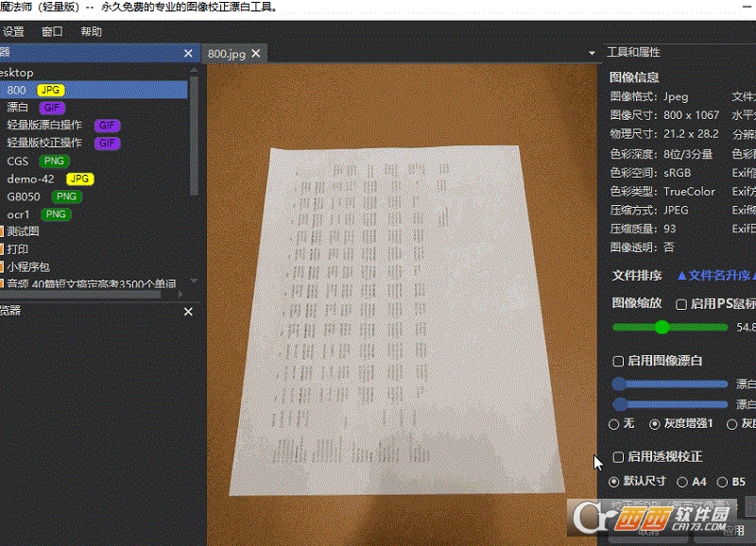Open the 窗口 menu
Screen dimensions: 756x546
(52, 32)
